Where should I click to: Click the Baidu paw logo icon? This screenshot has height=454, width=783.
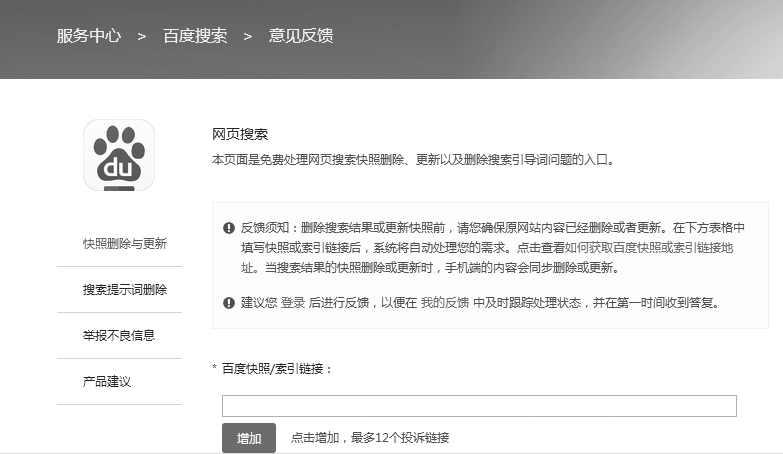click(x=119, y=155)
